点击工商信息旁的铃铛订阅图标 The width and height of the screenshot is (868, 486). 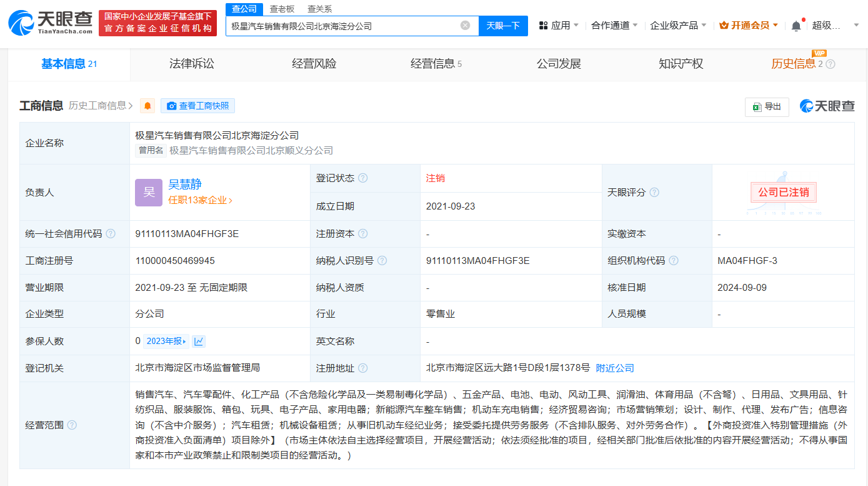(x=146, y=106)
